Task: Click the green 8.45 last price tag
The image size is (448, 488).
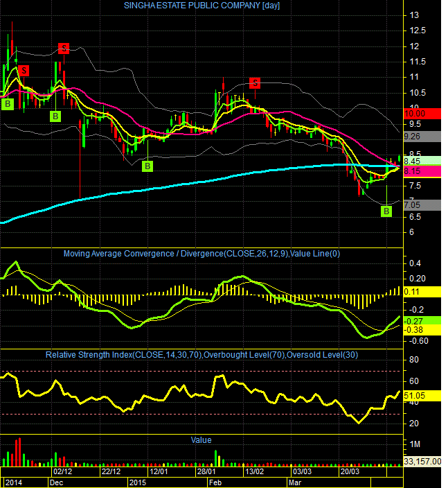Action: tap(422, 161)
